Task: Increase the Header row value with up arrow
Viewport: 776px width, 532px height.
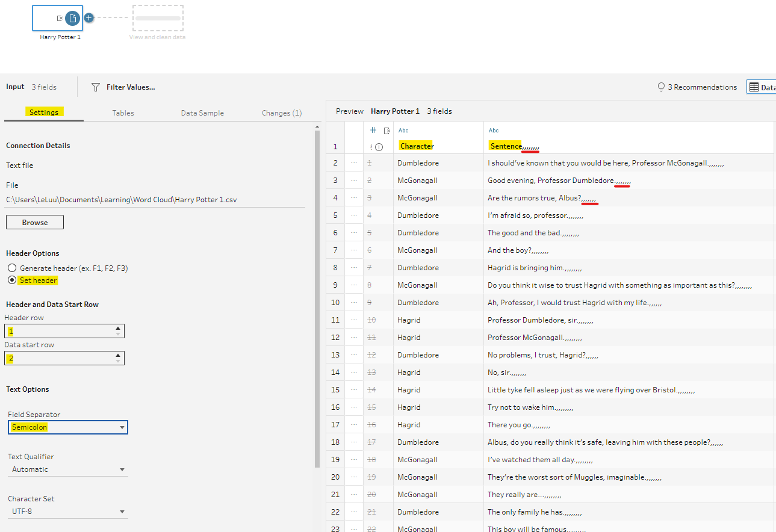Action: tap(118, 328)
